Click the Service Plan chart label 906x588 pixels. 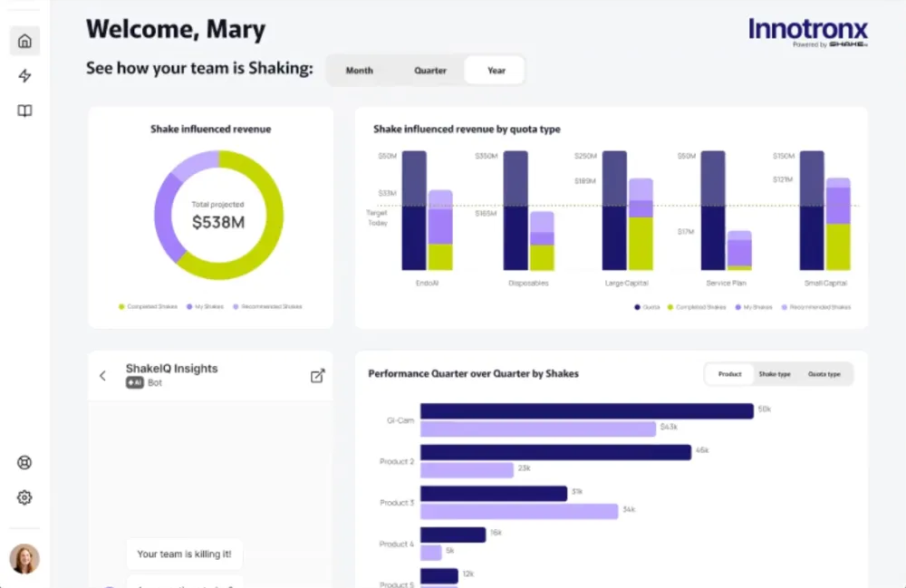727,283
